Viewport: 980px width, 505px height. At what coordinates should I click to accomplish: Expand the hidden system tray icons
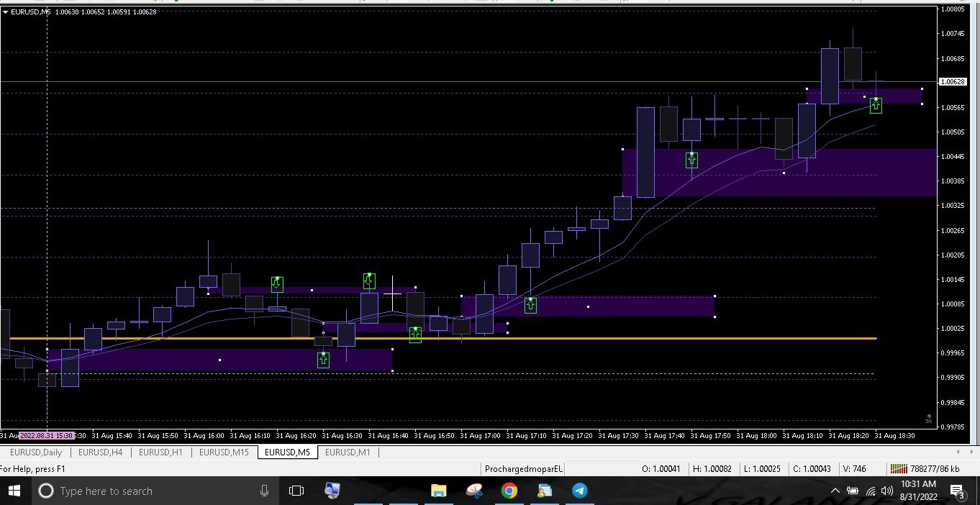tap(835, 491)
